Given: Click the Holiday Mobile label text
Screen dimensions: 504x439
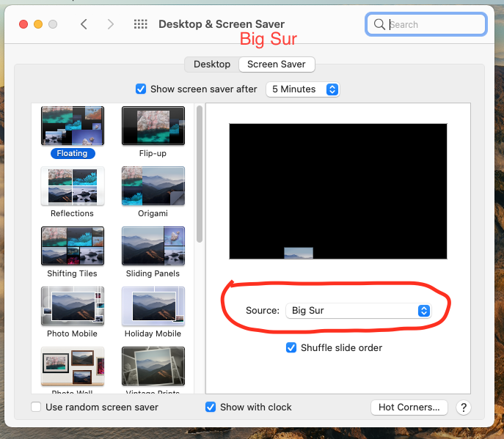Looking at the screenshot, I should 153,333.
